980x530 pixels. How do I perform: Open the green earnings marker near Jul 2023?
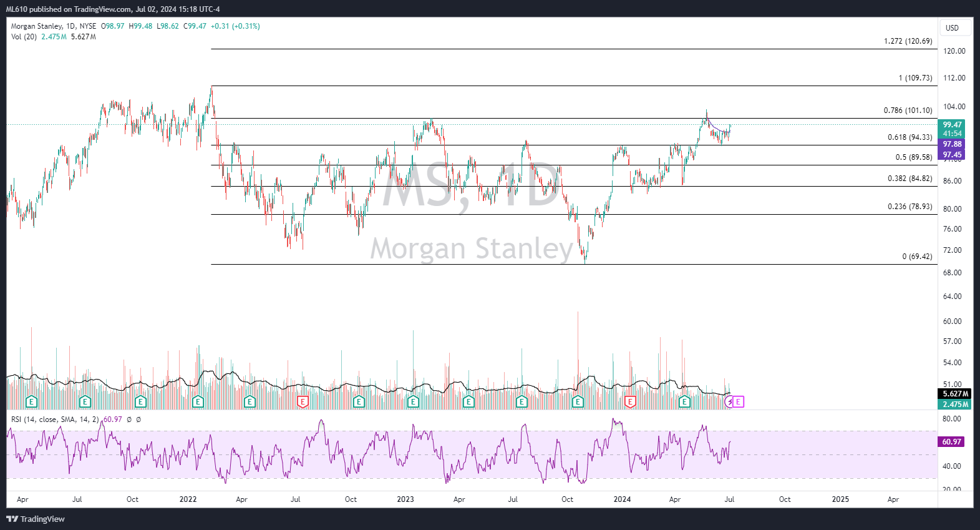tap(522, 401)
